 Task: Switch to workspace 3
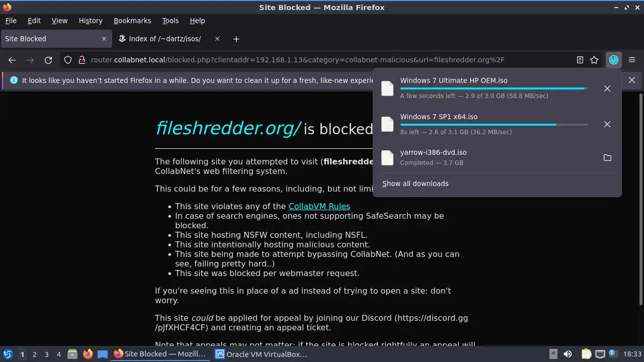pos(46,354)
